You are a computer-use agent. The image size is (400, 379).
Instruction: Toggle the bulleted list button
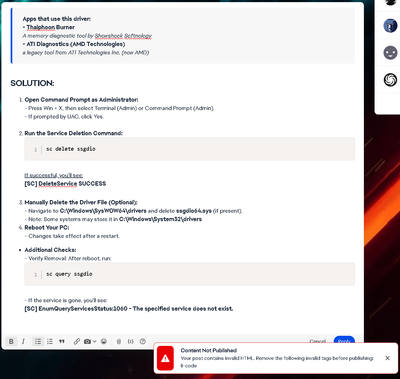(38, 341)
